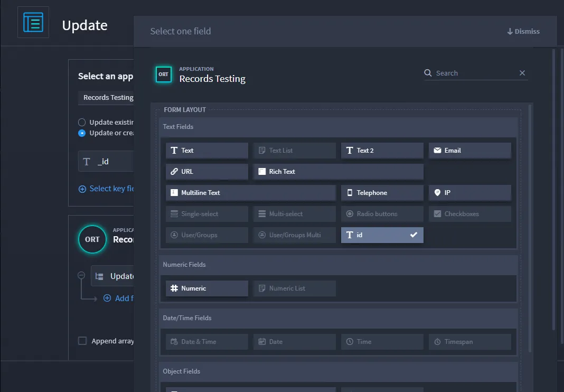Select the Email field
The width and height of the screenshot is (564, 392).
470,151
